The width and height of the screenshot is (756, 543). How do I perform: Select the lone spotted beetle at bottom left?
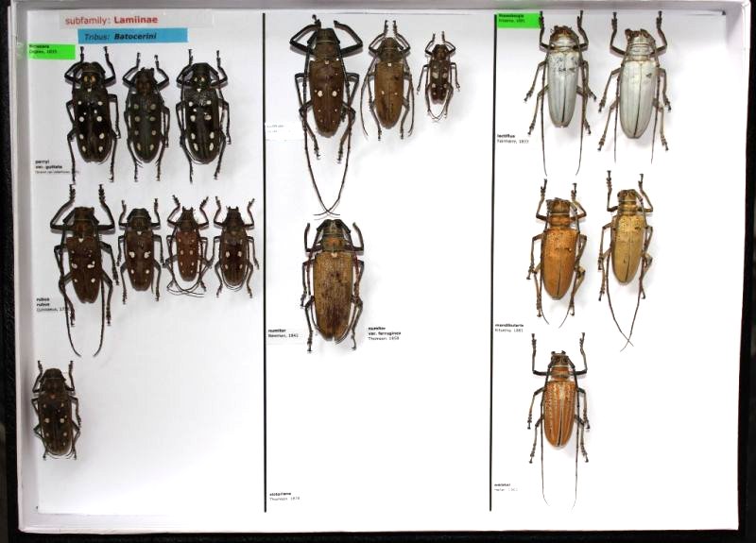point(55,411)
